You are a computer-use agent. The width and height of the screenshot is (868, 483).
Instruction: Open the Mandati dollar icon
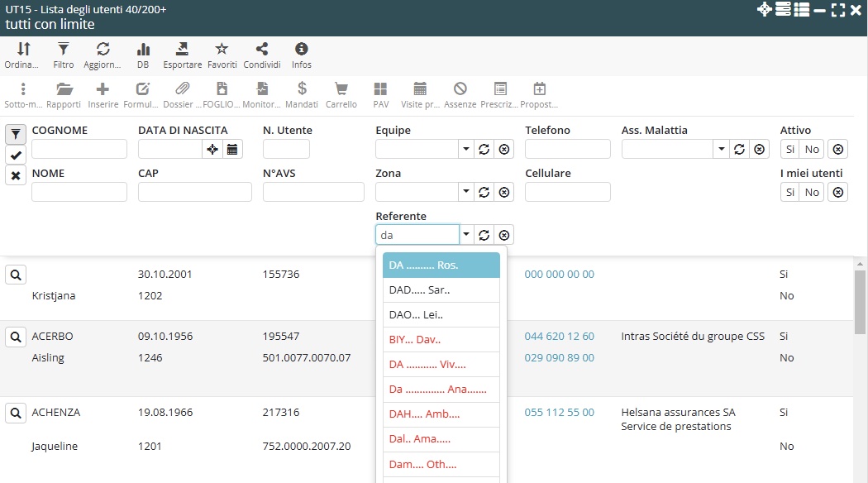302,89
